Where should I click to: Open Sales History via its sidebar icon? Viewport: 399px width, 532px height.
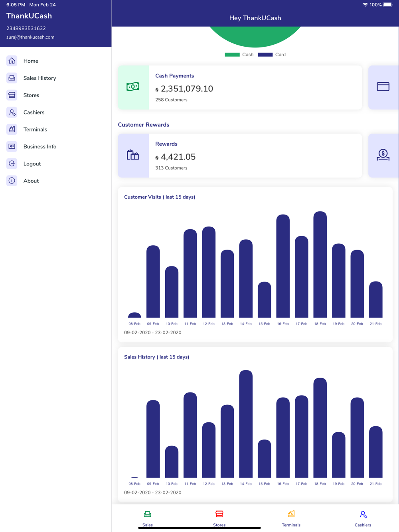point(12,78)
